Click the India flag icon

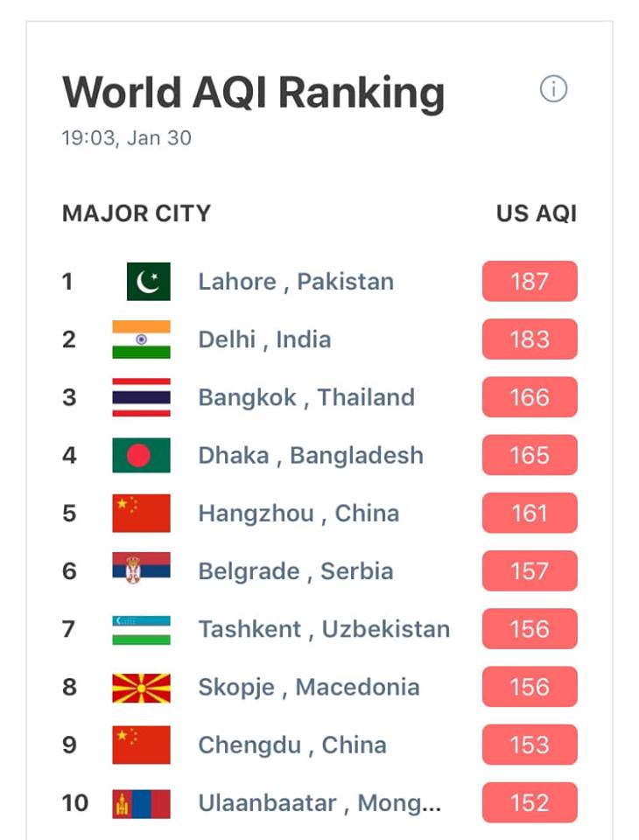pyautogui.click(x=141, y=339)
